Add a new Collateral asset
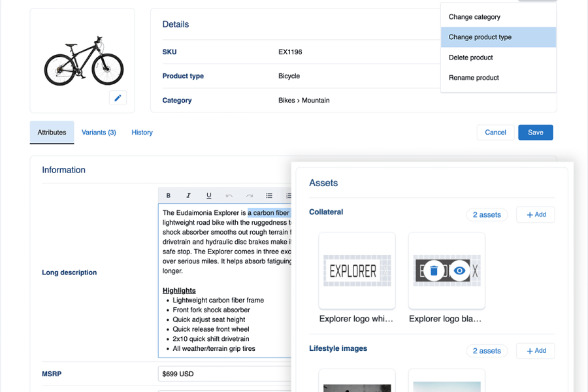The height and width of the screenshot is (392, 588). (x=535, y=215)
